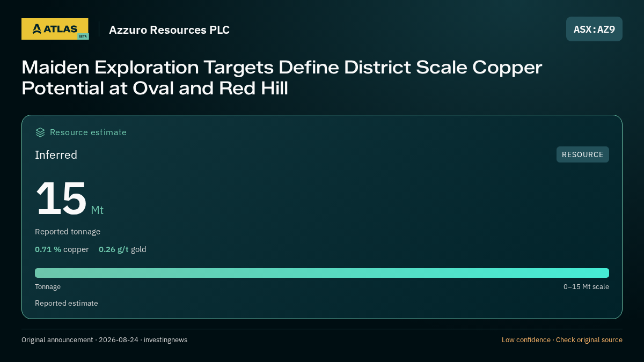Click the 0–15 Mt scale label
The image size is (644, 362).
pos(586,287)
